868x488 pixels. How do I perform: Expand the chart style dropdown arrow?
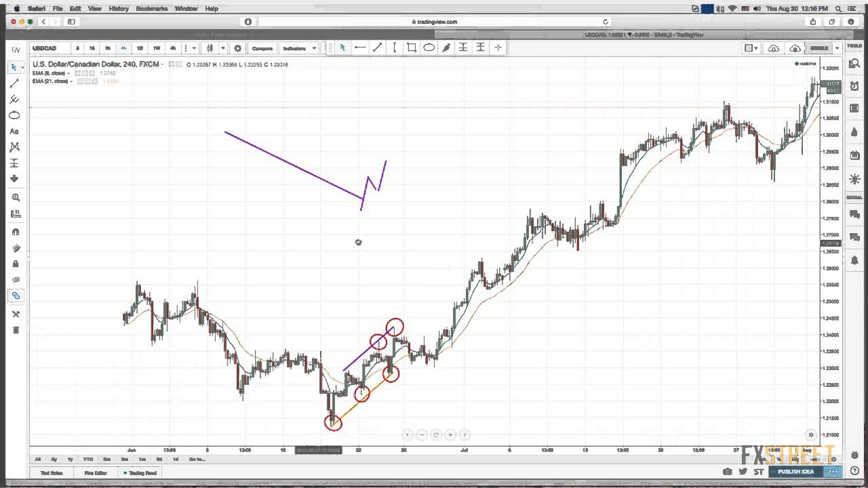point(222,48)
